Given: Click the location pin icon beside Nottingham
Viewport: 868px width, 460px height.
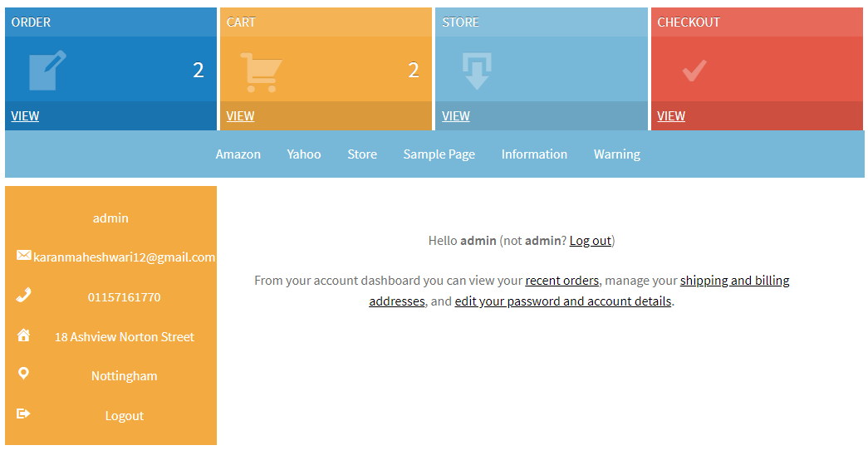Looking at the screenshot, I should [23, 374].
